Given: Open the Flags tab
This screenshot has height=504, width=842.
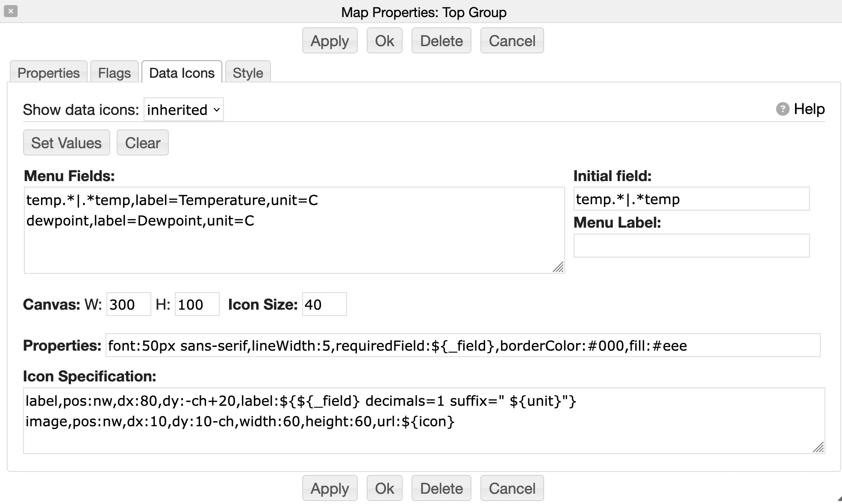Looking at the screenshot, I should [x=114, y=73].
